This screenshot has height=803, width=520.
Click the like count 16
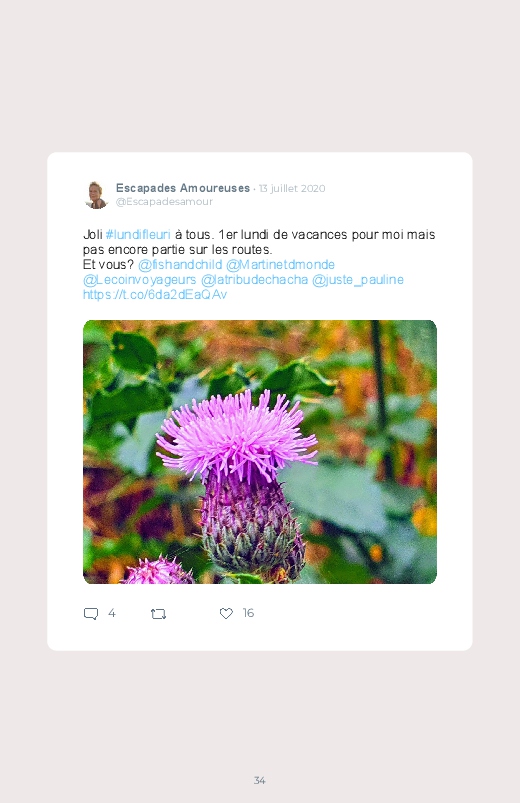(x=248, y=613)
